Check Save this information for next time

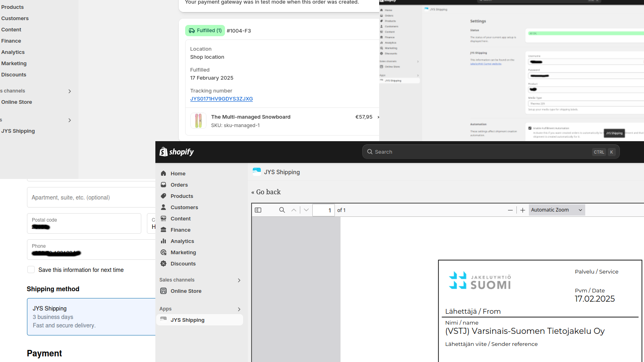tap(31, 269)
